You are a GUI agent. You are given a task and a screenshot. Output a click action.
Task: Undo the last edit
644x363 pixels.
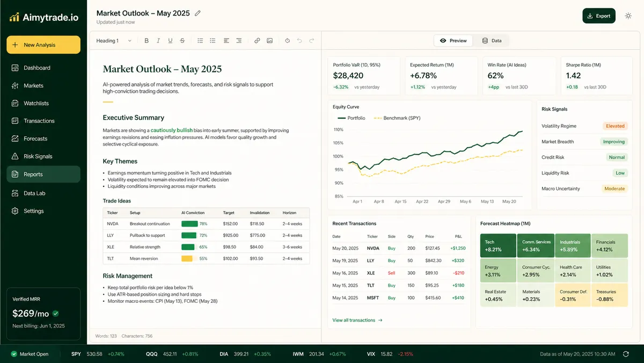299,41
